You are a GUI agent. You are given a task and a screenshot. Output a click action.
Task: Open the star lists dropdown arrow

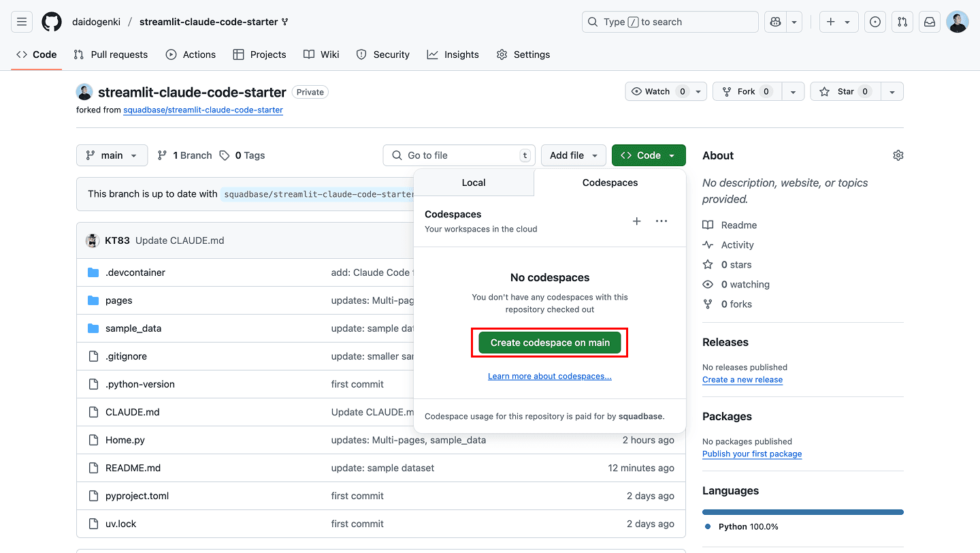click(892, 91)
